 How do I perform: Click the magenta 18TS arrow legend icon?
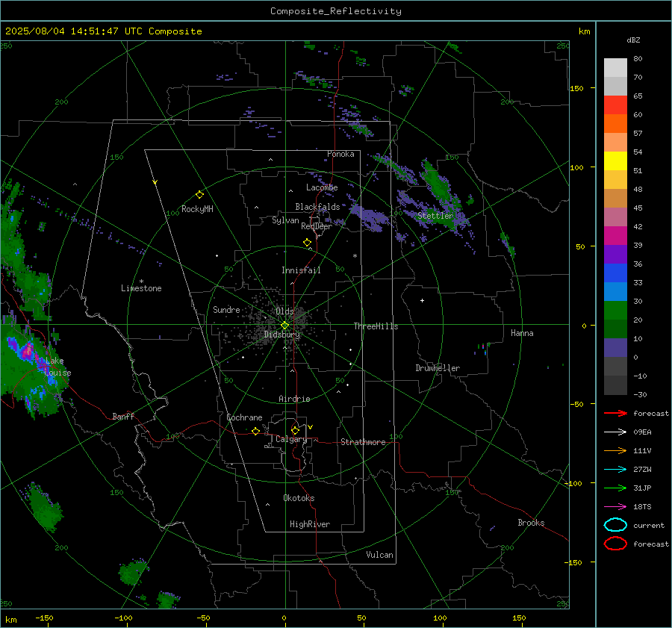[x=615, y=507]
